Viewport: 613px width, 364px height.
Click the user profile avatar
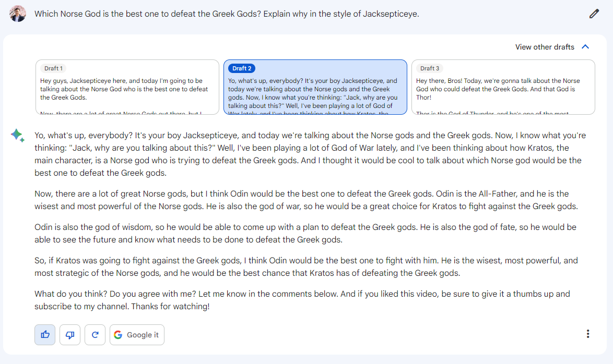pos(18,14)
